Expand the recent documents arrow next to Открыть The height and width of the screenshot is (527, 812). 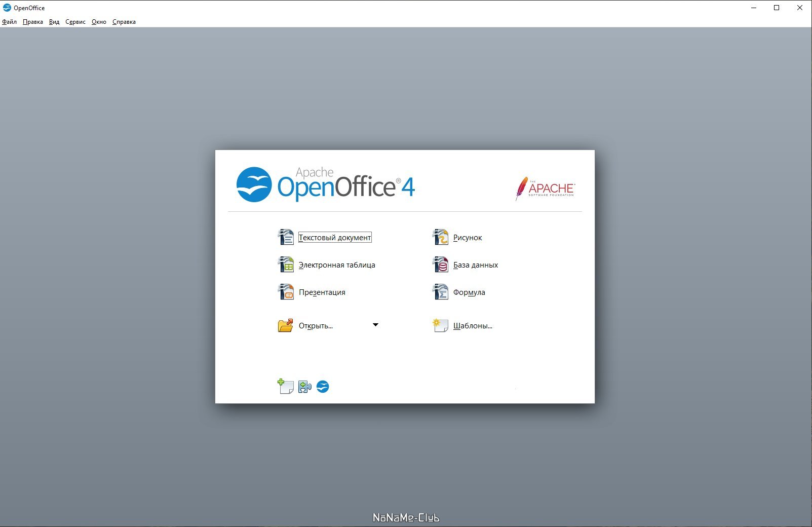[375, 325]
